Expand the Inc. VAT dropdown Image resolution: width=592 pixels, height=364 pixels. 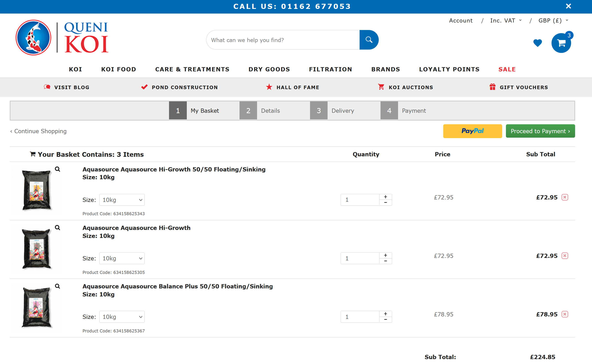[x=506, y=20]
